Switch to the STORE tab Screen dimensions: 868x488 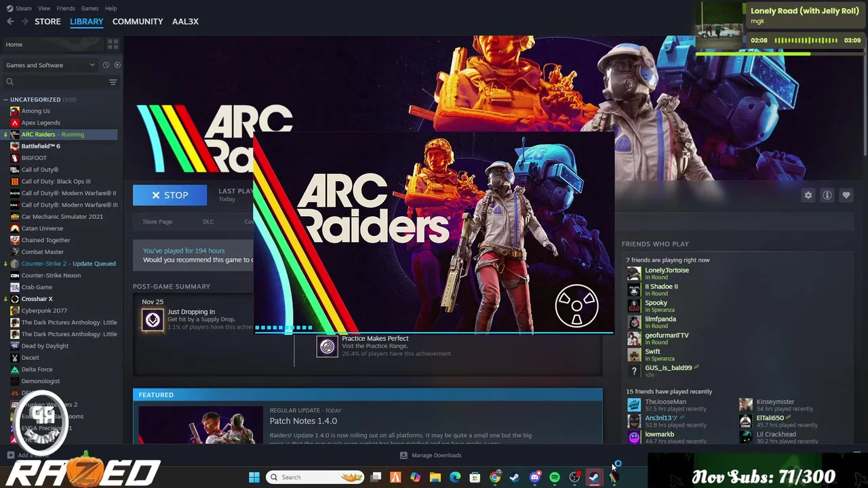47,22
